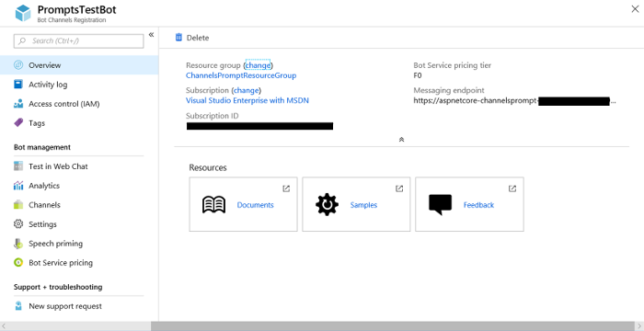The width and height of the screenshot is (644, 331).
Task: Click the Samples gear icon
Action: point(327,204)
